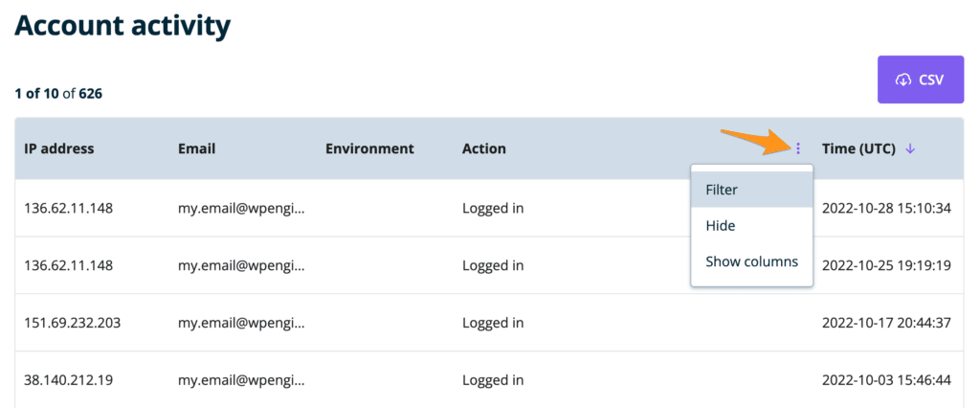
Task: Click the three-dot Action column menu icon
Action: 798,148
